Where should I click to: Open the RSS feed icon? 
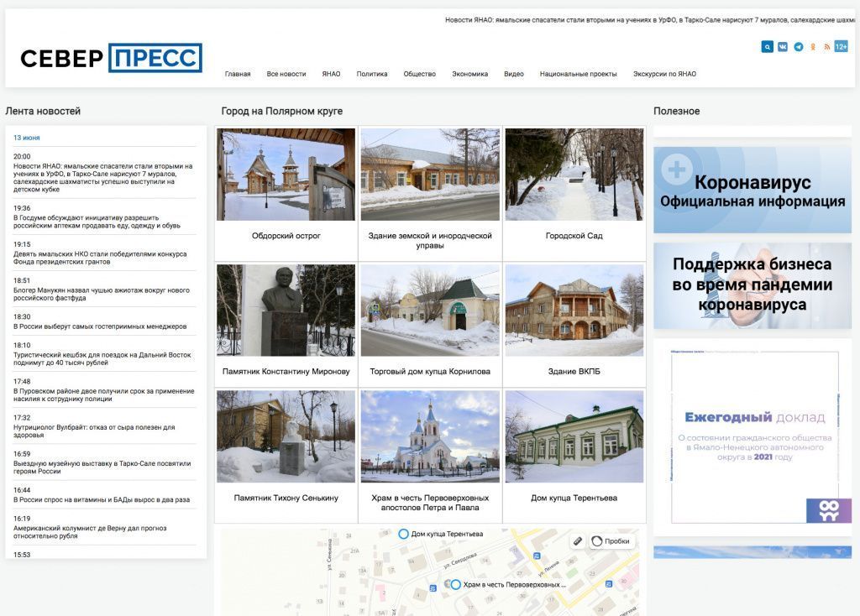[x=827, y=47]
